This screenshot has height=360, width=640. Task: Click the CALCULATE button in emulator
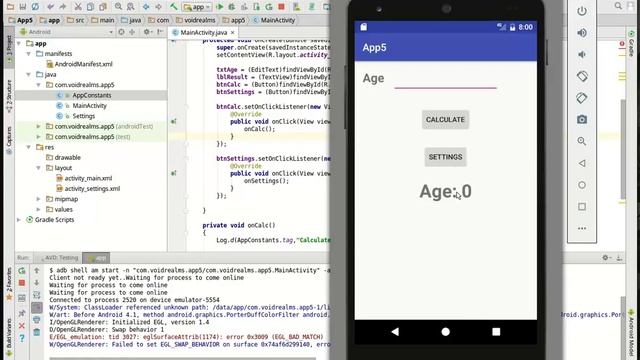445,120
